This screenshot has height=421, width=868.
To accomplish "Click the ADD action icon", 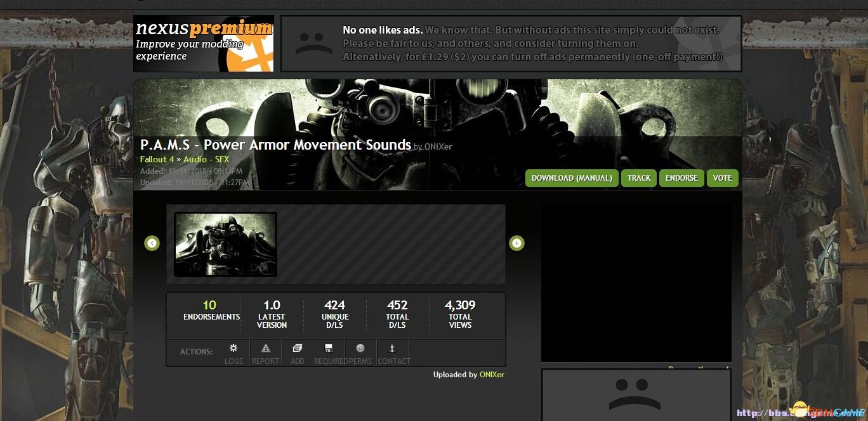I will [298, 348].
